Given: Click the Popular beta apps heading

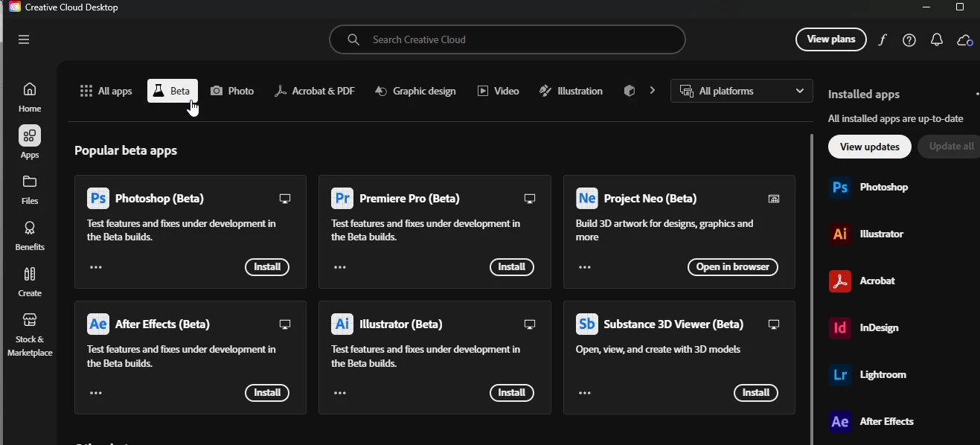Looking at the screenshot, I should coord(126,150).
